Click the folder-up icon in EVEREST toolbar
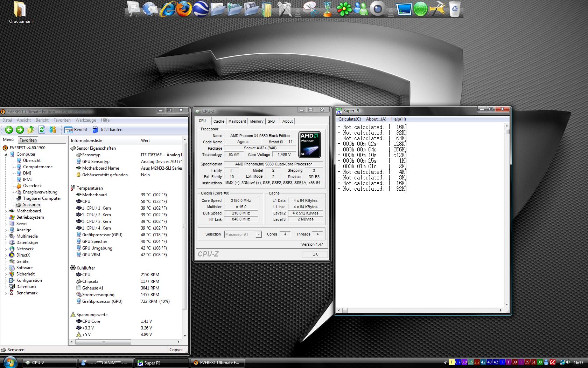 (31, 130)
